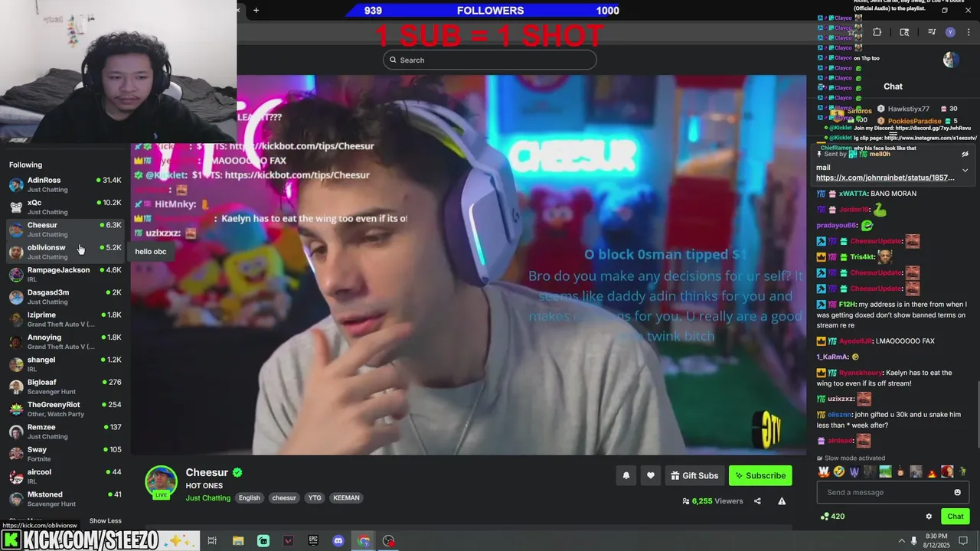Click the share stream icon

pyautogui.click(x=757, y=501)
